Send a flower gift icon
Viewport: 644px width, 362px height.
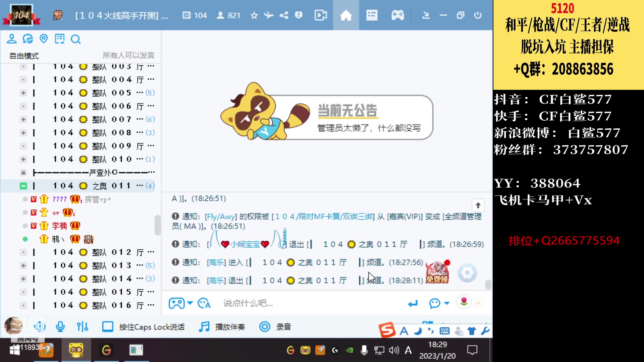pos(464,302)
